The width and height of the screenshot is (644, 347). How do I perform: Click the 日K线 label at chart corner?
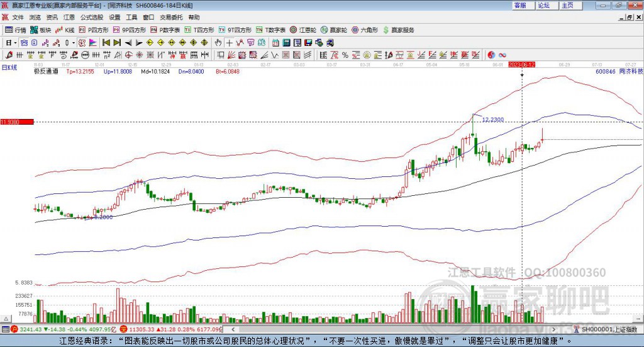[9, 67]
